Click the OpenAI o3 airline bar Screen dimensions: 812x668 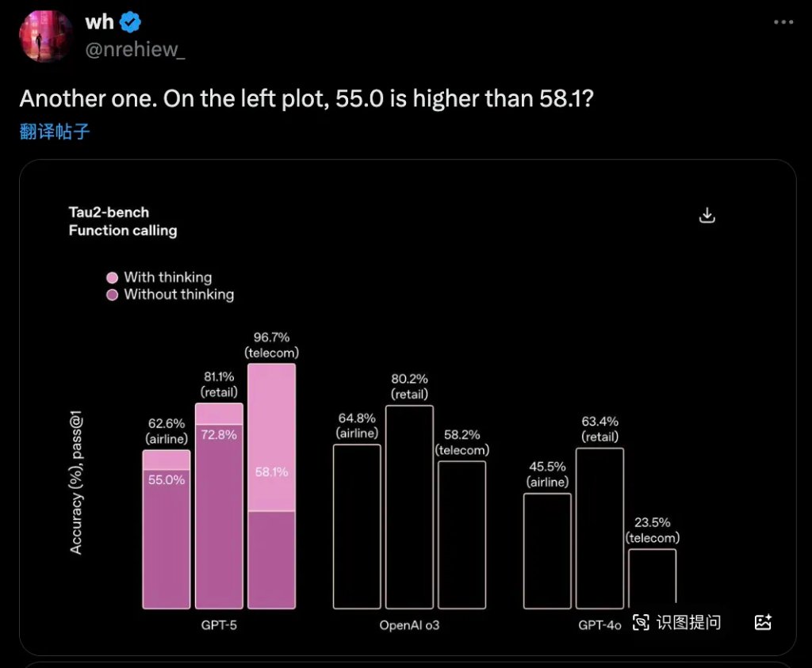tap(357, 526)
